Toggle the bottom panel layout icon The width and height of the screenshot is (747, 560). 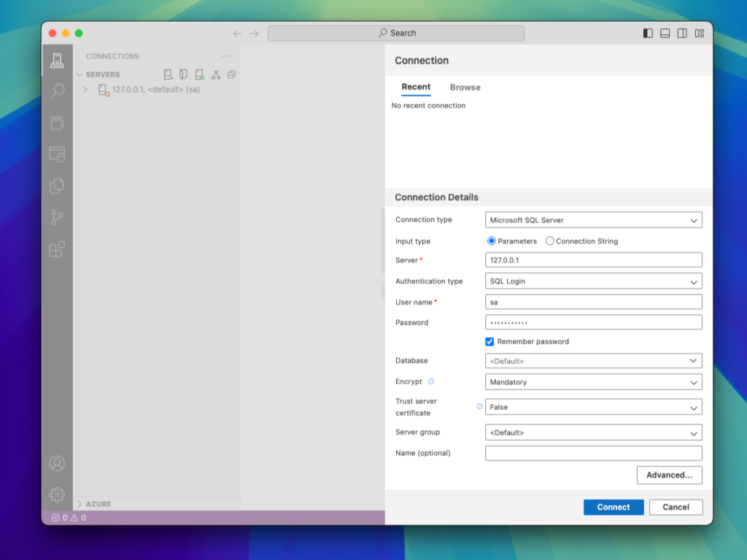point(665,34)
